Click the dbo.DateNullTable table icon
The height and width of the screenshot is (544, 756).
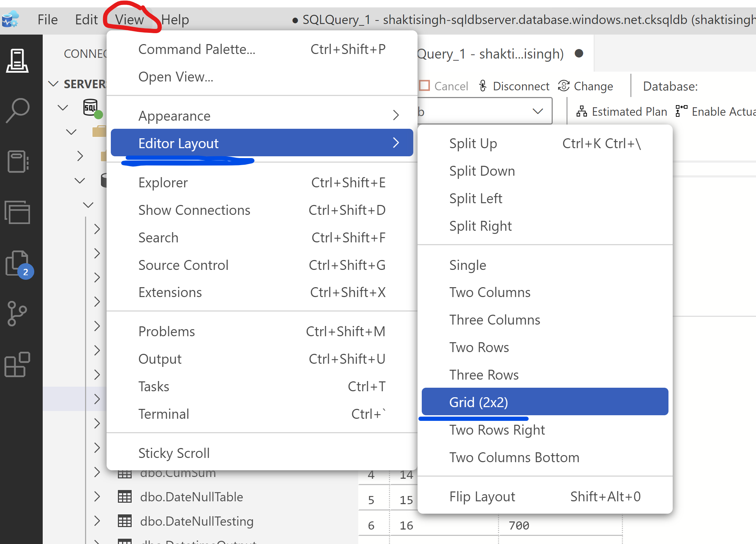point(125,497)
